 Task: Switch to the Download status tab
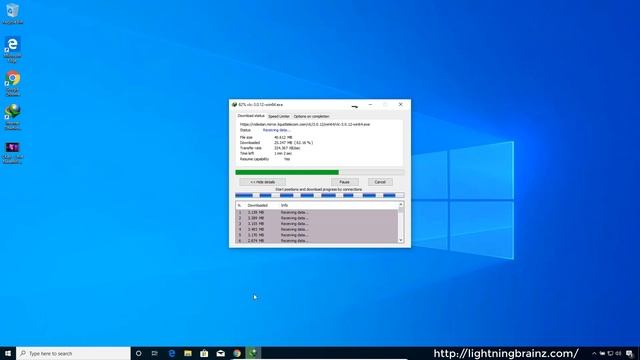251,116
